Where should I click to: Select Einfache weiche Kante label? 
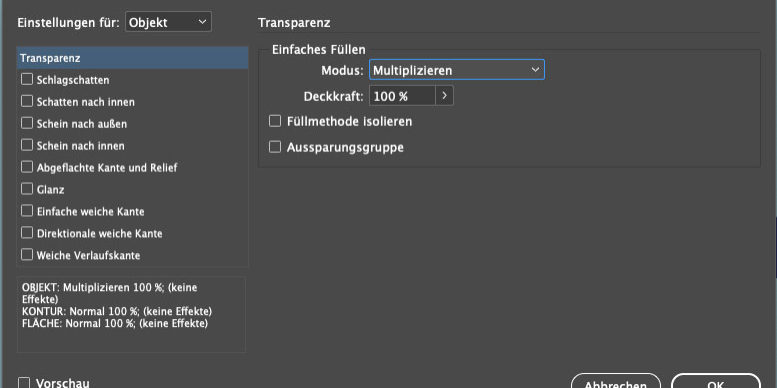tap(91, 212)
